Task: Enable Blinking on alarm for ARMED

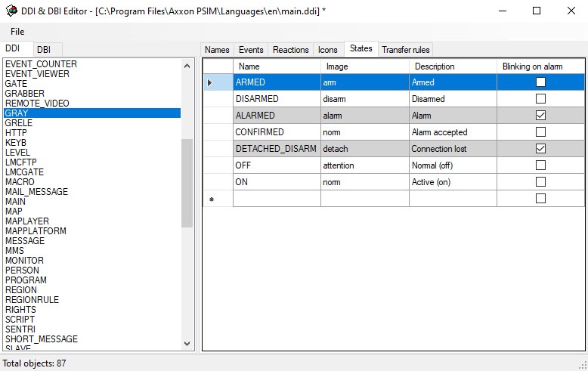Action: click(x=540, y=82)
